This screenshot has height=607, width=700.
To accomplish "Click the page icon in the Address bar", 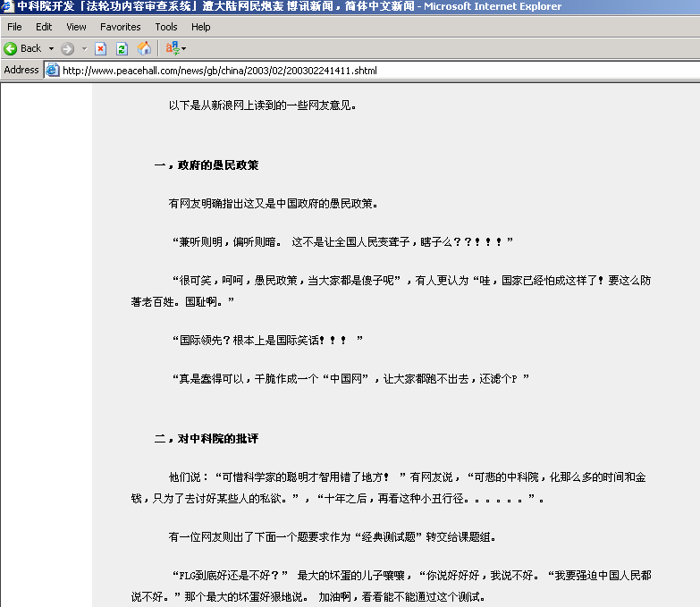I will click(x=53, y=70).
